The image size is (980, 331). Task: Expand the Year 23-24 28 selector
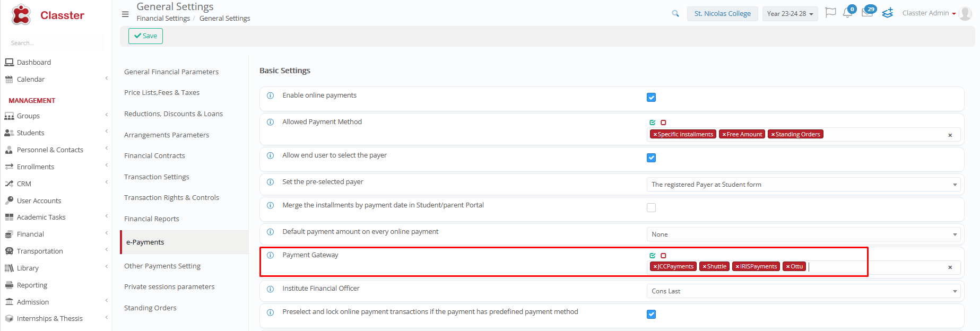[x=790, y=14]
